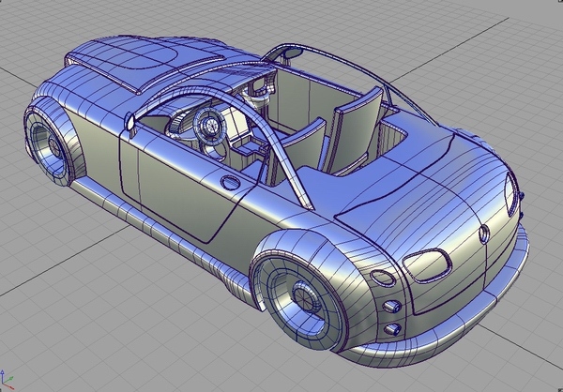Pick the oval lamp on the rear fender

(x=383, y=279)
